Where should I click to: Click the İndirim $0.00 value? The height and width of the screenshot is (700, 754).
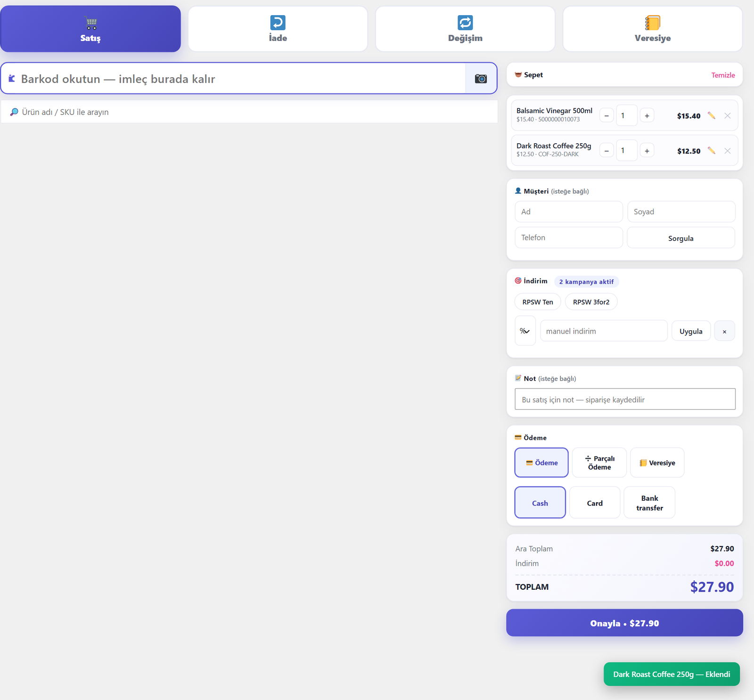coord(724,563)
